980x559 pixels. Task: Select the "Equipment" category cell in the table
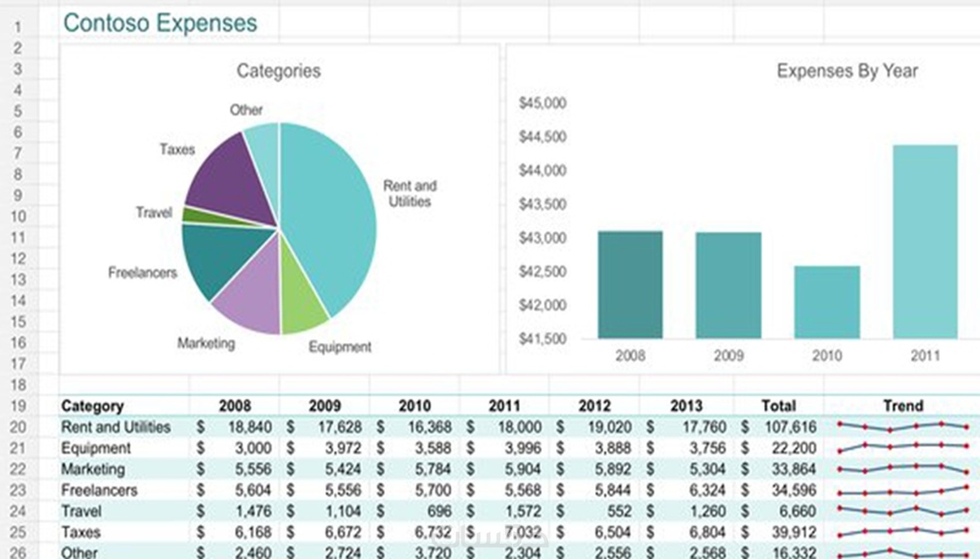(x=124, y=448)
